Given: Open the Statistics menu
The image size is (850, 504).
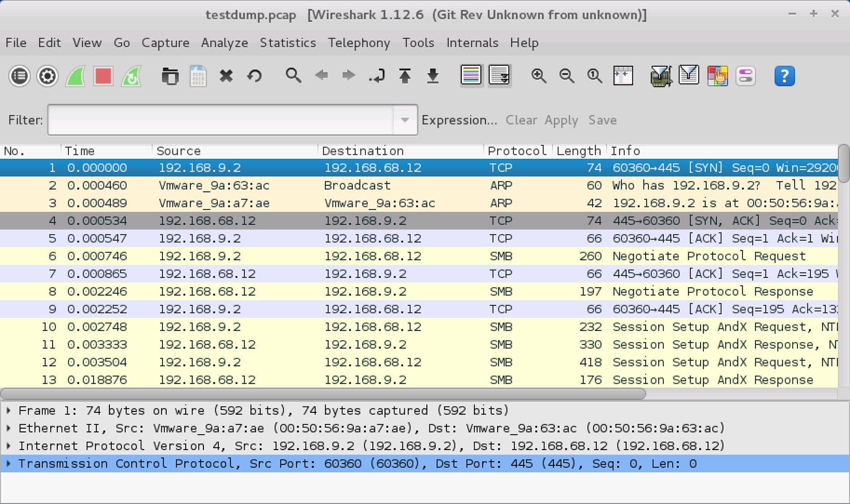Looking at the screenshot, I should pos(287,43).
